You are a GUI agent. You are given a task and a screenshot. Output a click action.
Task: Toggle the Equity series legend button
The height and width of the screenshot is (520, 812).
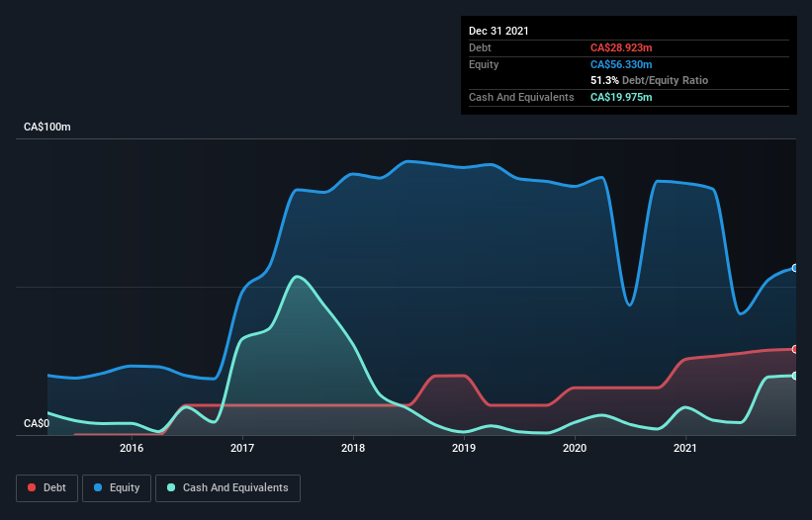117,488
